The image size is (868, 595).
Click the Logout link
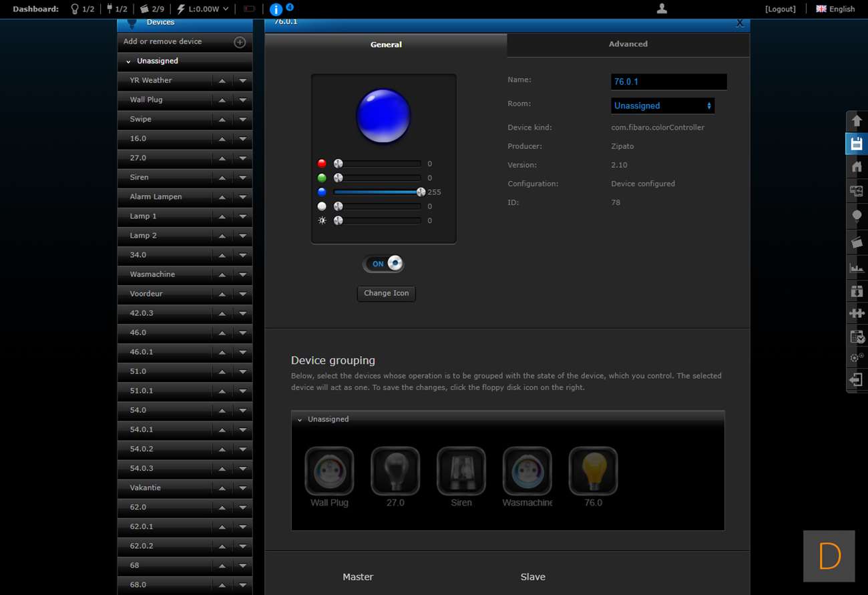780,9
